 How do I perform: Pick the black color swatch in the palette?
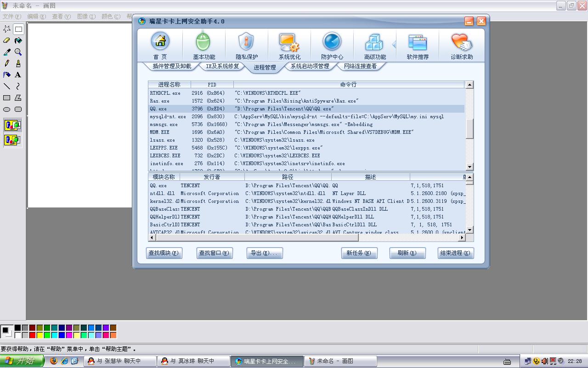[17, 328]
